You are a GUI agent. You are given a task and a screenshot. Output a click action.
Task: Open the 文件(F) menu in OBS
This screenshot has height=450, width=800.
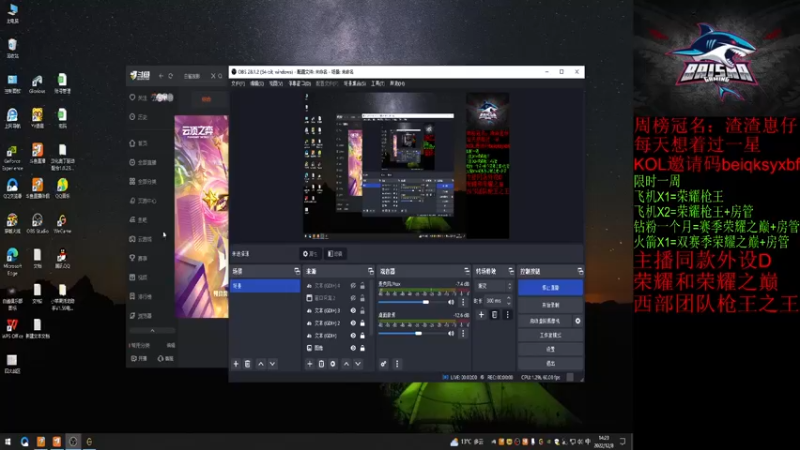[238, 84]
